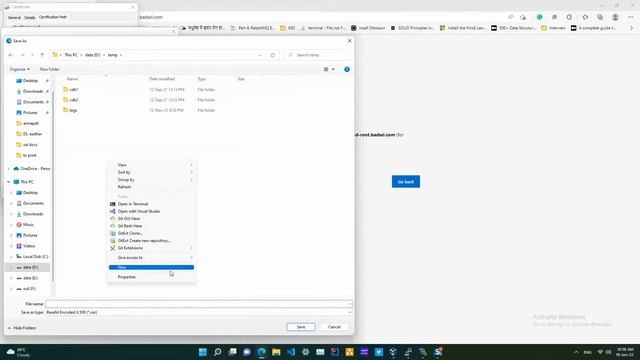
Task: Open Windows Start button on taskbar
Action: pos(202,352)
